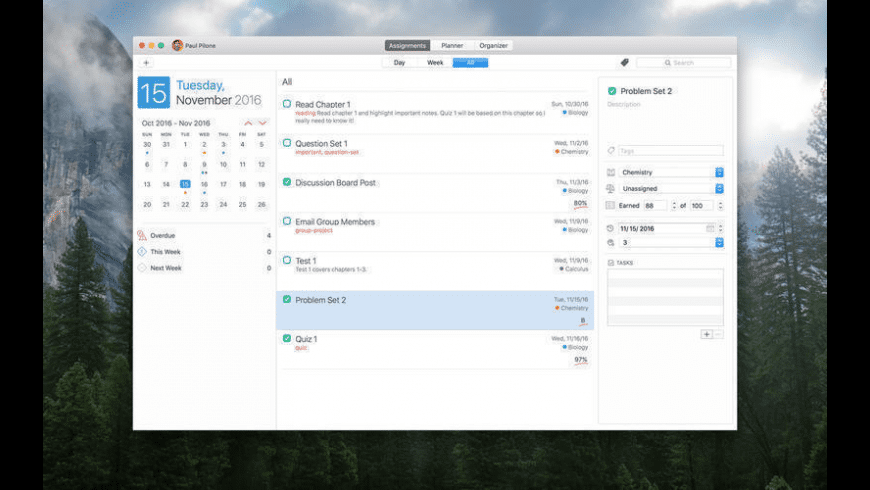This screenshot has height=490, width=870.
Task: Click the grade scale icon beside Unassigned
Action: (x=610, y=189)
